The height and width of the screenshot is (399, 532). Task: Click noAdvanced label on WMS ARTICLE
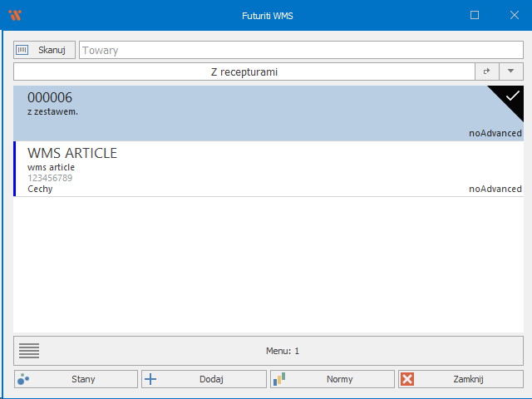click(495, 189)
